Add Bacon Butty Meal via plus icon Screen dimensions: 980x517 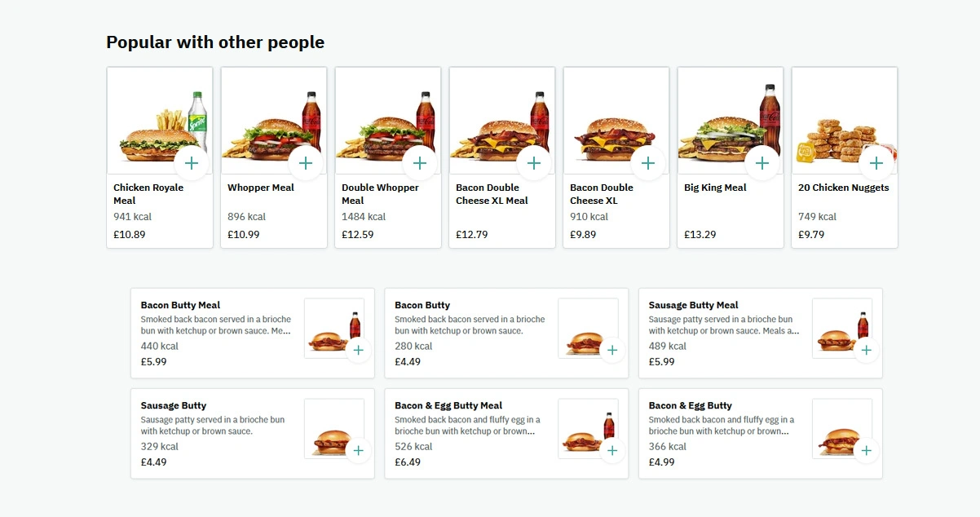pos(359,351)
